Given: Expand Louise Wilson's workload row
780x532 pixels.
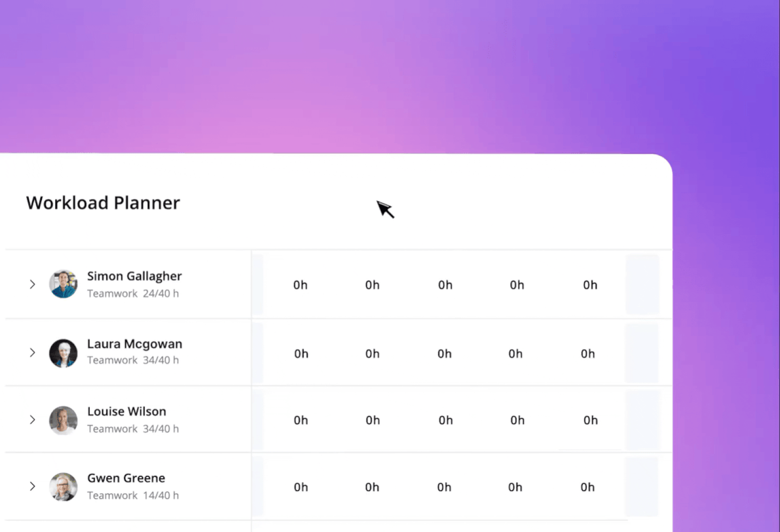Looking at the screenshot, I should pos(32,420).
